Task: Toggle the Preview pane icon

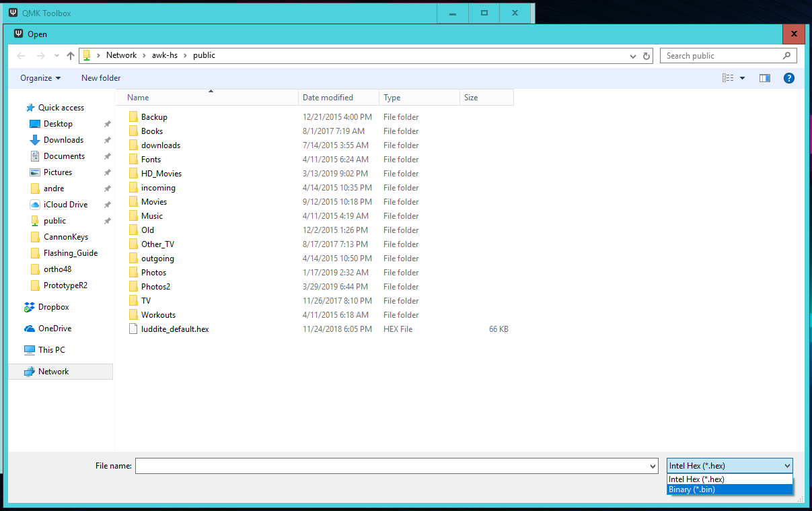Action: click(x=764, y=78)
